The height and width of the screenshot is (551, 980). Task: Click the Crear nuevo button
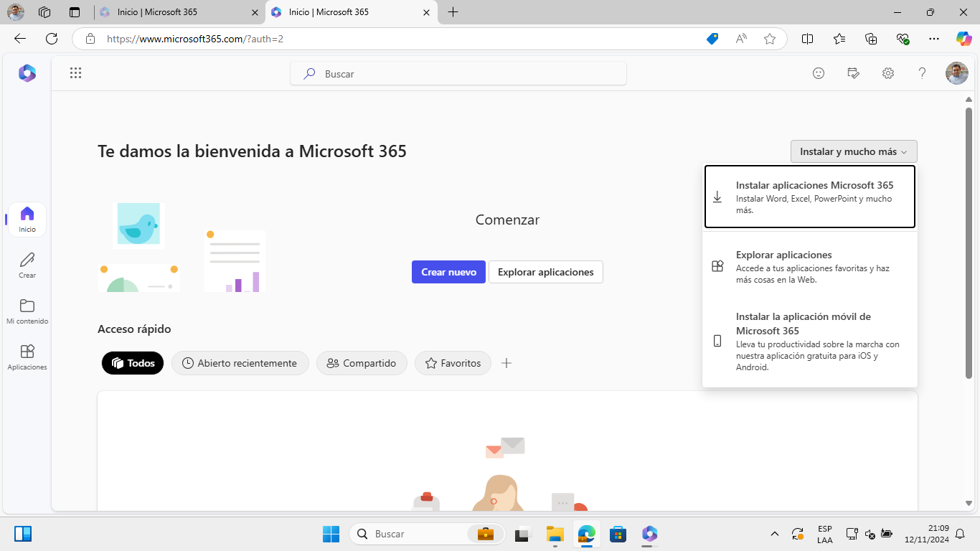[x=448, y=272]
